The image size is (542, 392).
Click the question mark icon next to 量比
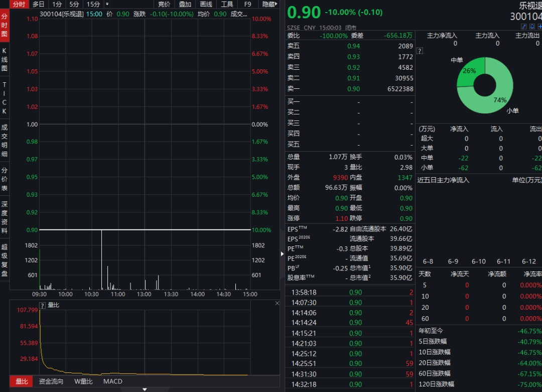(43, 305)
